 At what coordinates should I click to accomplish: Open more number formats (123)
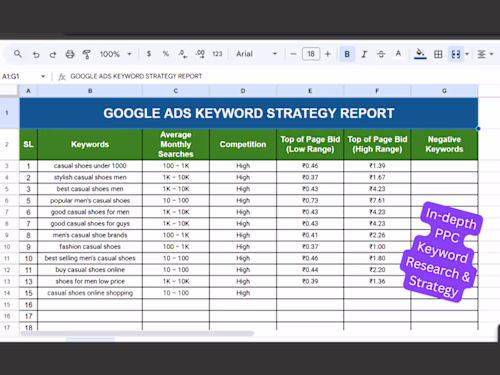pos(217,54)
